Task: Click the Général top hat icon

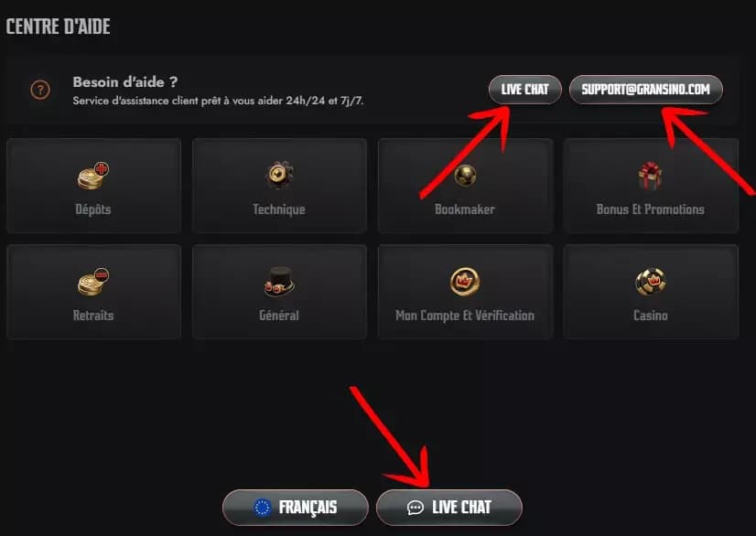Action: pyautogui.click(x=279, y=281)
